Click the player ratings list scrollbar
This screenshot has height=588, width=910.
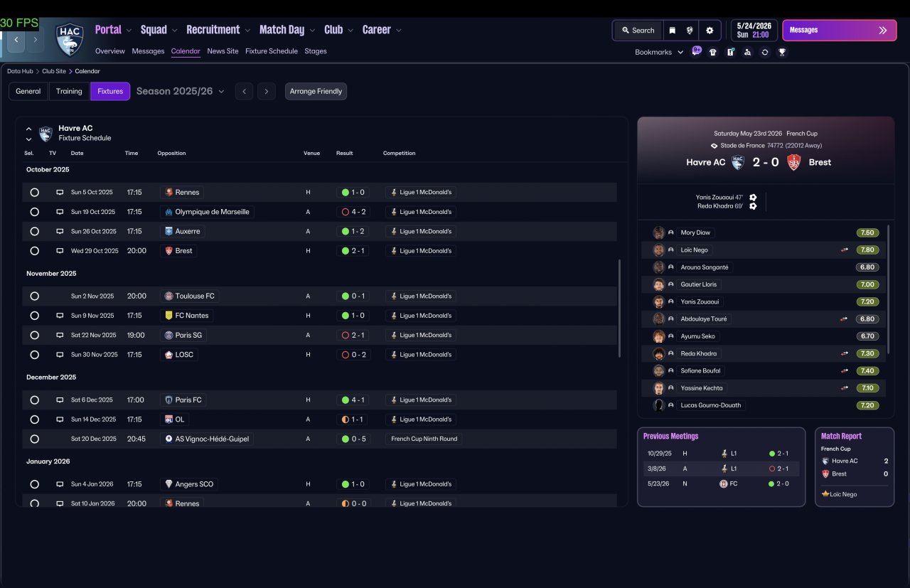pos(889,289)
